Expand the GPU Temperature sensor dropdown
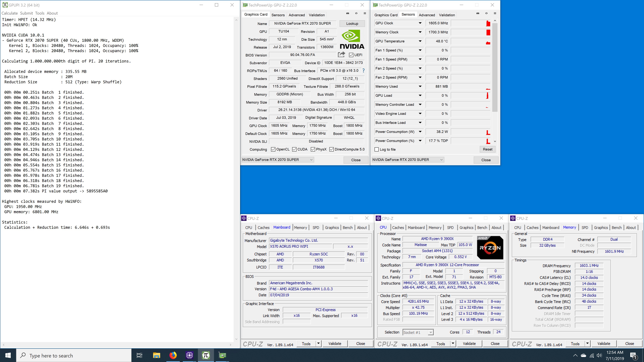The image size is (644, 362). pyautogui.click(x=420, y=41)
